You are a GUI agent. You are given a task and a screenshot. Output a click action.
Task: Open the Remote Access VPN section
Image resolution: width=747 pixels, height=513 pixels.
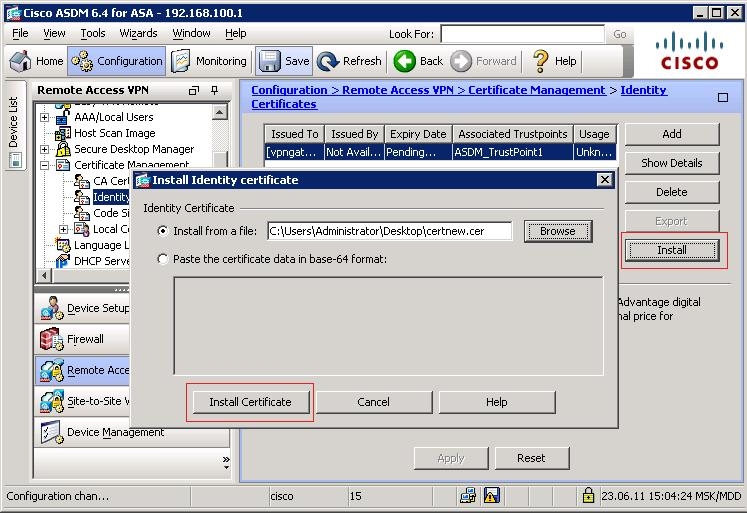tap(82, 370)
